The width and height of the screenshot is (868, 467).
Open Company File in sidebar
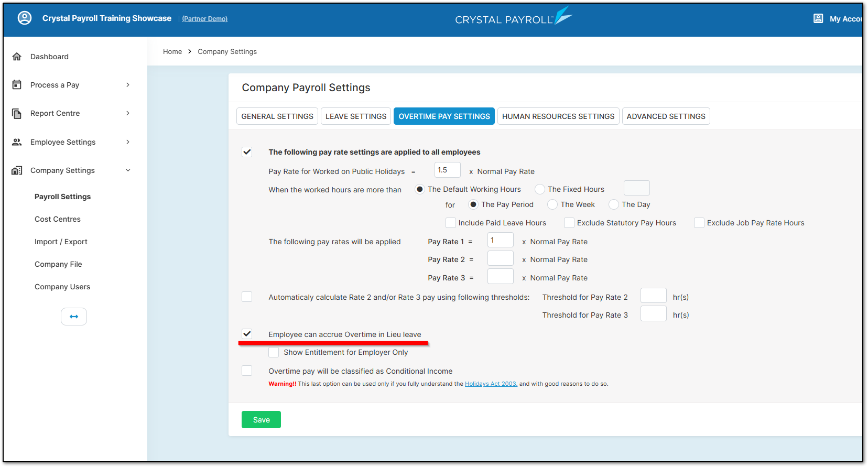(58, 264)
